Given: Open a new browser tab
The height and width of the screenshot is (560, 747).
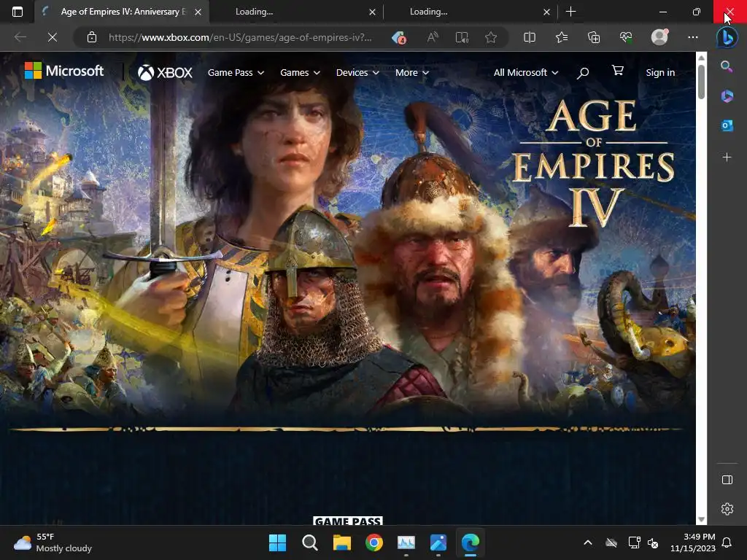Looking at the screenshot, I should (x=570, y=12).
